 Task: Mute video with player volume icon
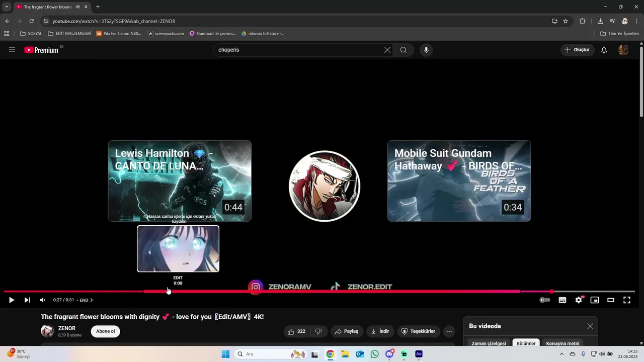43,300
